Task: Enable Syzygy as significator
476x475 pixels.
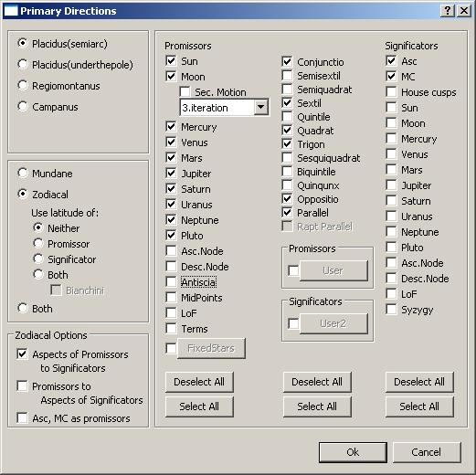Action: (391, 310)
